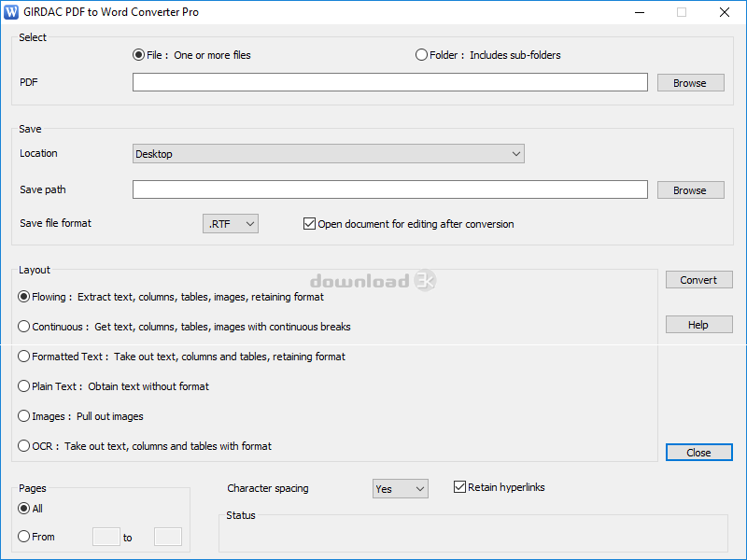Click the Save path input field

(389, 189)
